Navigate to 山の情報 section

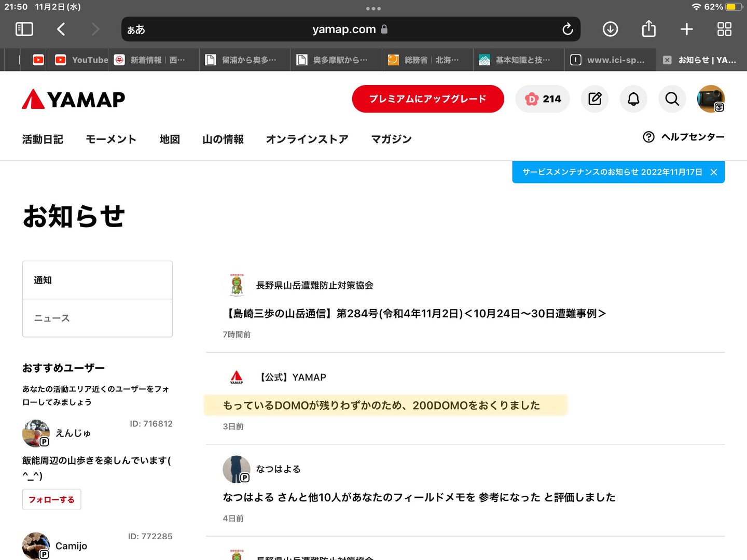[x=223, y=139]
